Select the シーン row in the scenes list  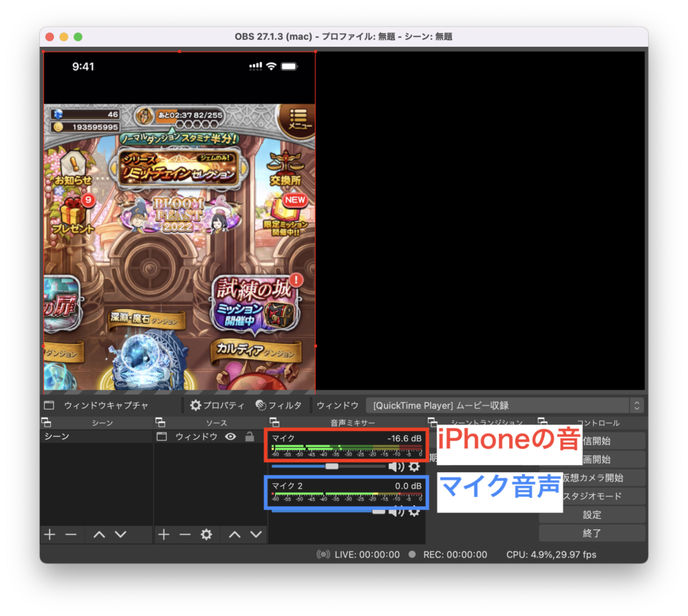point(96,436)
